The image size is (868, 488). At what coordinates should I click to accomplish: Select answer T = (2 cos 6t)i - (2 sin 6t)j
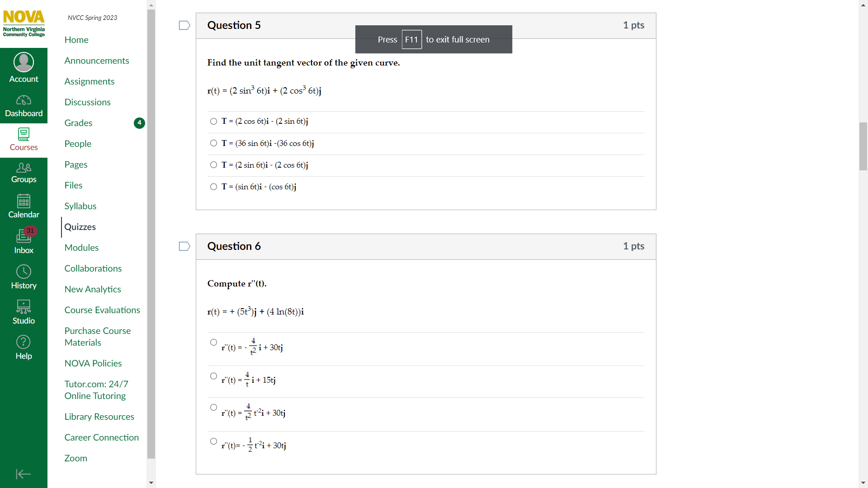(213, 121)
